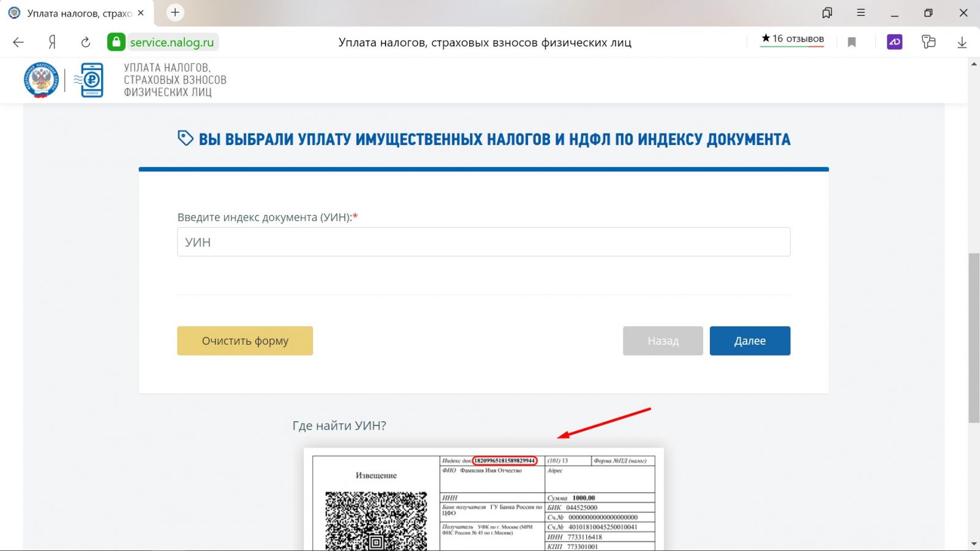This screenshot has height=551, width=980.
Task: Click the sample receipt image showing УИН
Action: point(483,500)
